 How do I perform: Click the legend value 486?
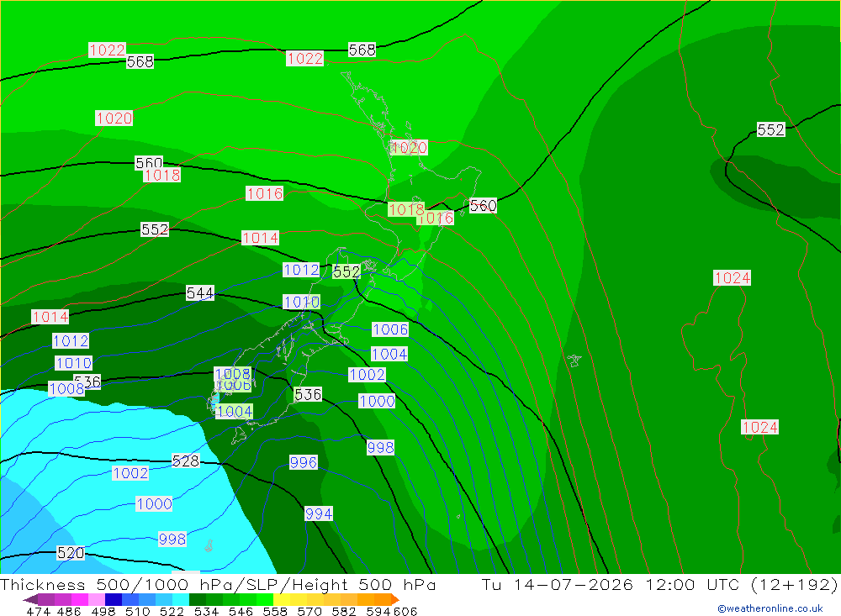click(x=69, y=611)
